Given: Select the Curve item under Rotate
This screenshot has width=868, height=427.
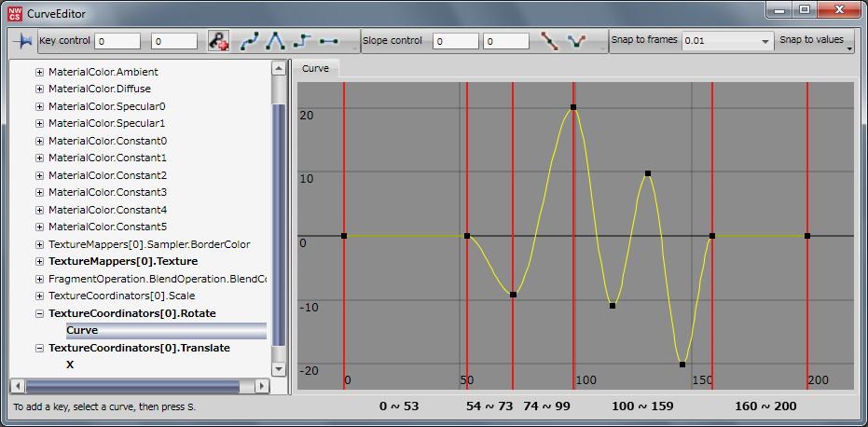Looking at the screenshot, I should (x=82, y=330).
